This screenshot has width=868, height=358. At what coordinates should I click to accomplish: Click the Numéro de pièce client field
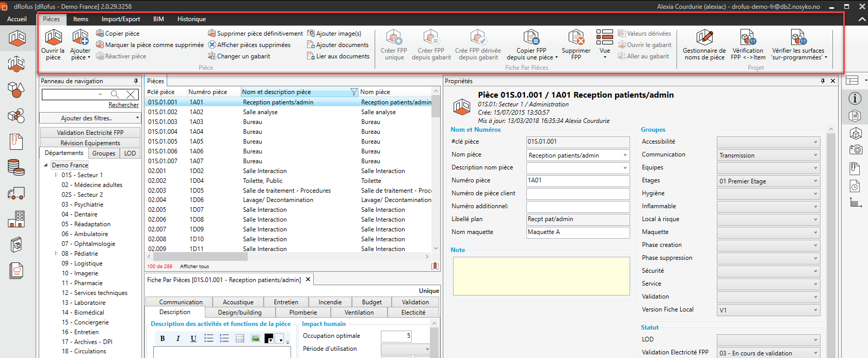click(x=578, y=194)
